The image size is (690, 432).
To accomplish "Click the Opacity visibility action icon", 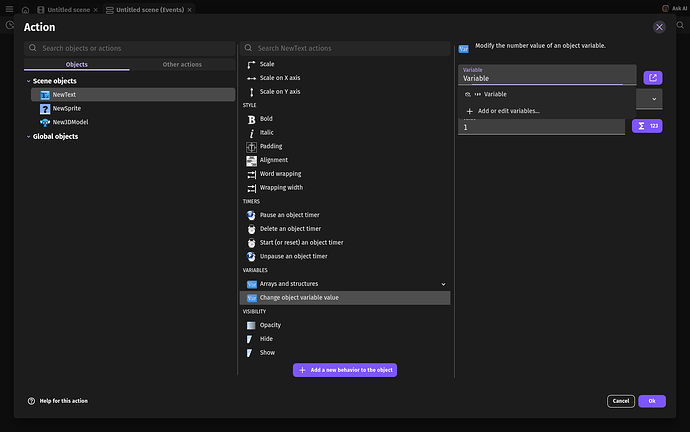I will [252, 325].
